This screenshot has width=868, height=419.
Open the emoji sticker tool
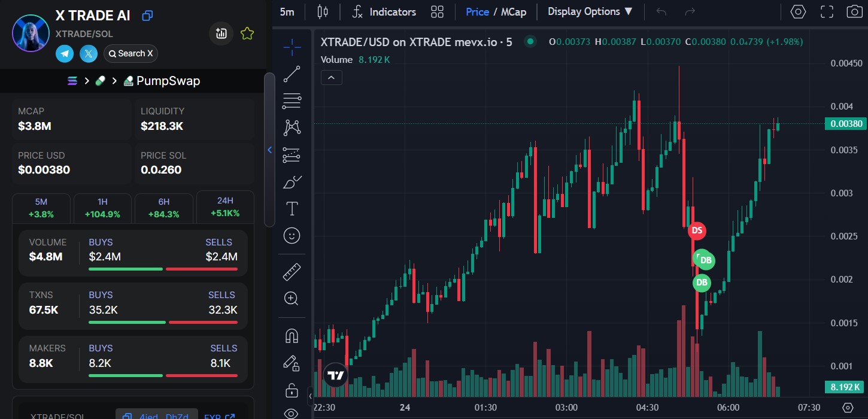pyautogui.click(x=292, y=236)
